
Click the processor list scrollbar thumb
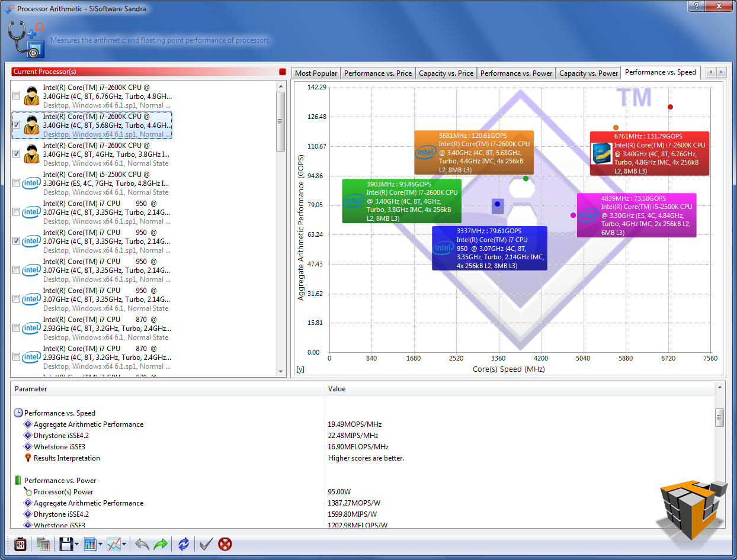(x=281, y=121)
